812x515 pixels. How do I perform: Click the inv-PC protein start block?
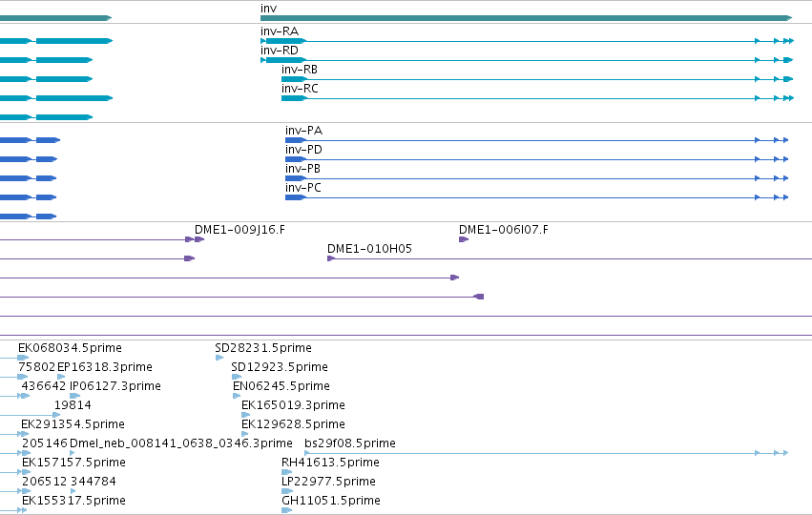point(295,197)
